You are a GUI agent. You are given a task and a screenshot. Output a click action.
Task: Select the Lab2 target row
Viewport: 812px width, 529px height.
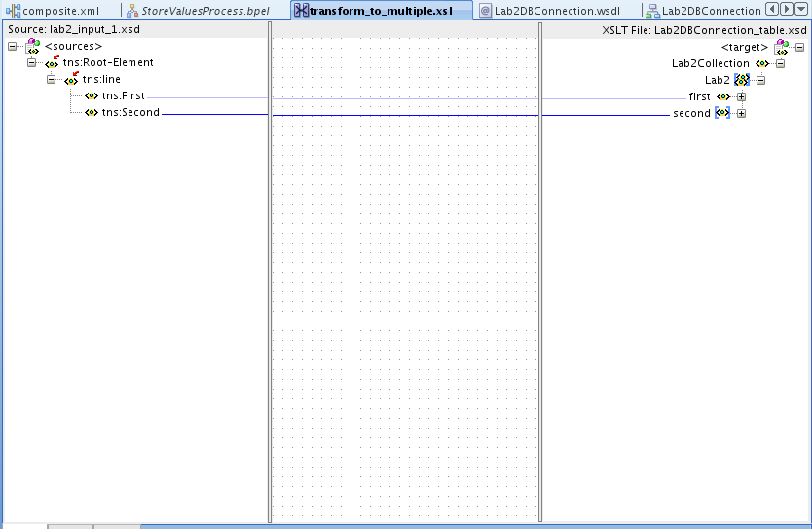click(718, 80)
